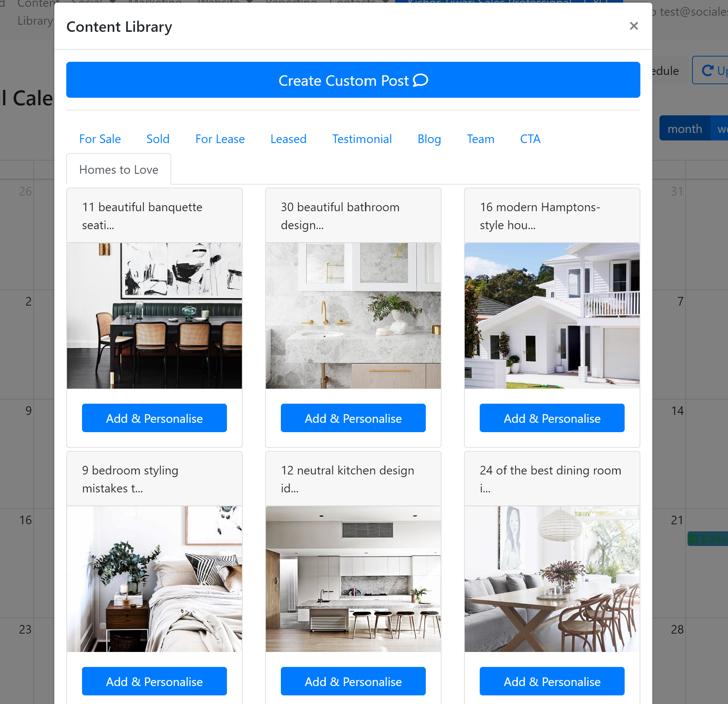The image size is (728, 704).
Task: Add & Personalise the dining room post
Action: [552, 681]
